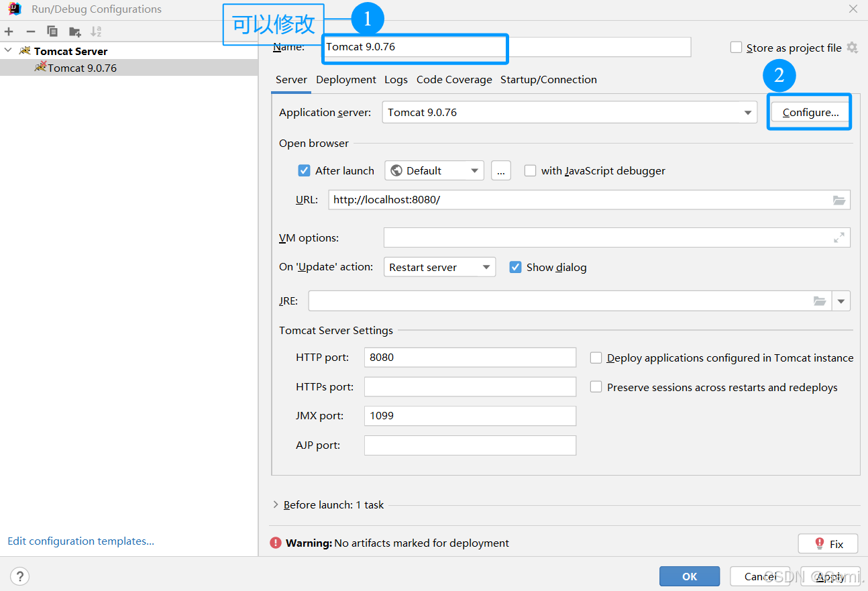
Task: Open the Default browser dropdown
Action: (435, 170)
